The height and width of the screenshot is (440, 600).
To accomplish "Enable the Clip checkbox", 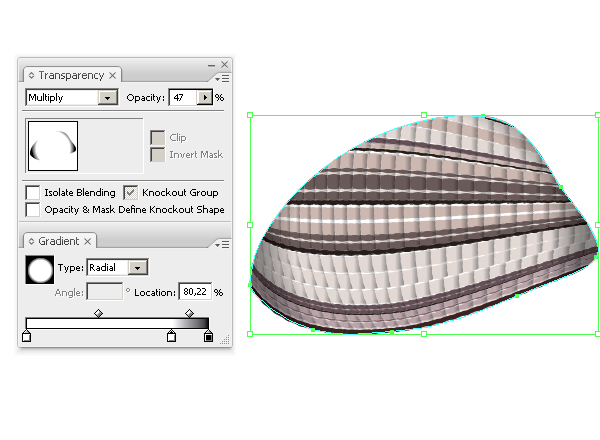I will (x=157, y=138).
